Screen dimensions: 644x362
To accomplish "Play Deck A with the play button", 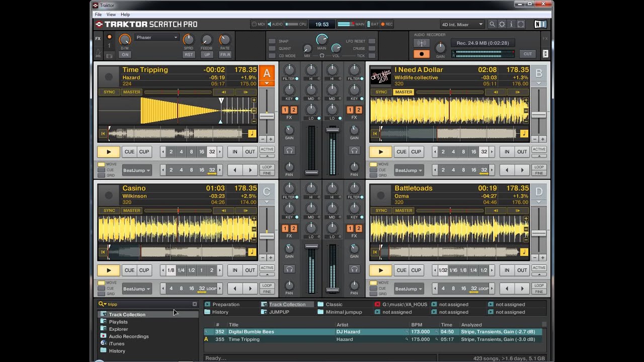I will [x=109, y=152].
